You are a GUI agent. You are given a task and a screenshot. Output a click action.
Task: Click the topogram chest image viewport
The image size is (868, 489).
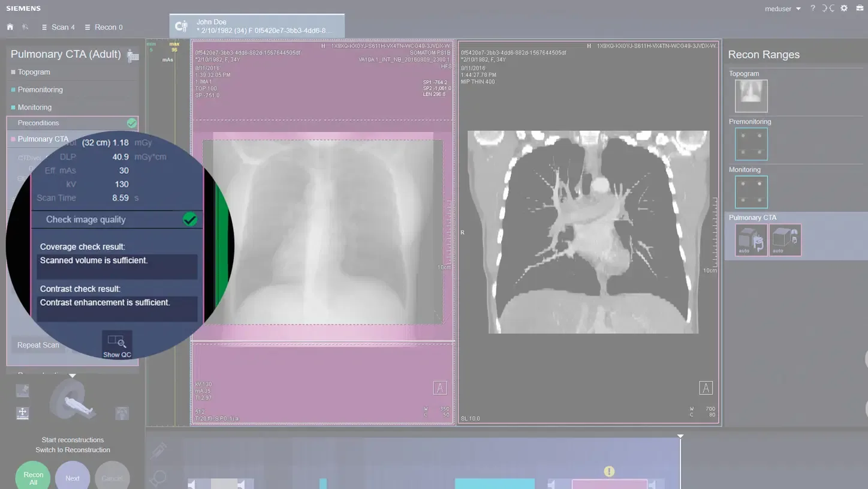point(323,232)
